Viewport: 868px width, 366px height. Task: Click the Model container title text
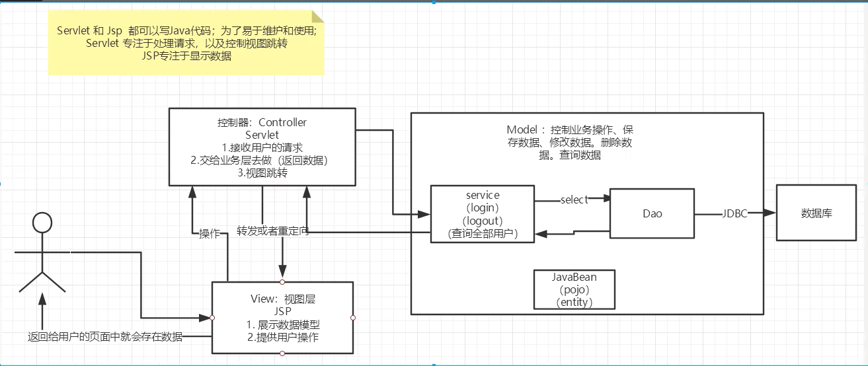pyautogui.click(x=570, y=143)
